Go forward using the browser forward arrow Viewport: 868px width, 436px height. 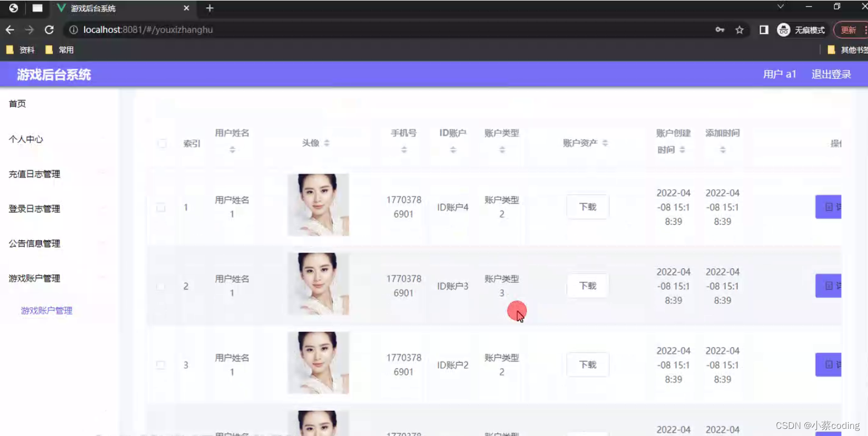[30, 30]
